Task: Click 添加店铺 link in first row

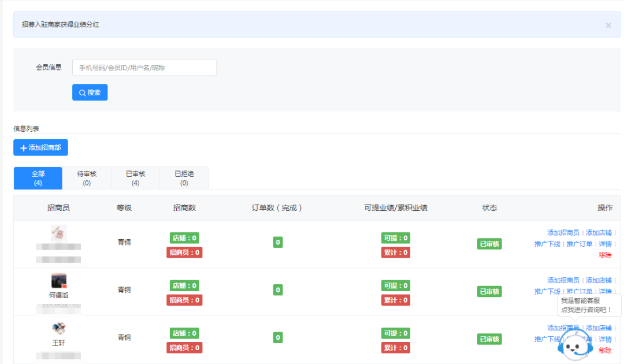Action: tap(599, 233)
